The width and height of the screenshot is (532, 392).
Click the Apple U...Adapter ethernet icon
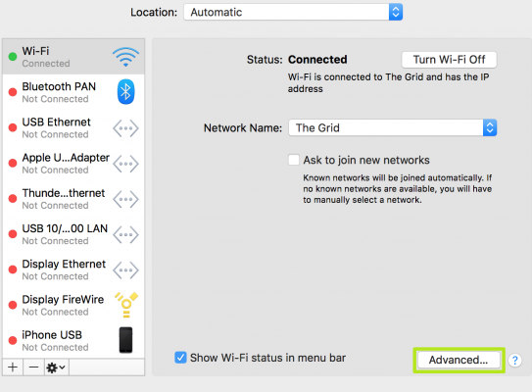(125, 164)
